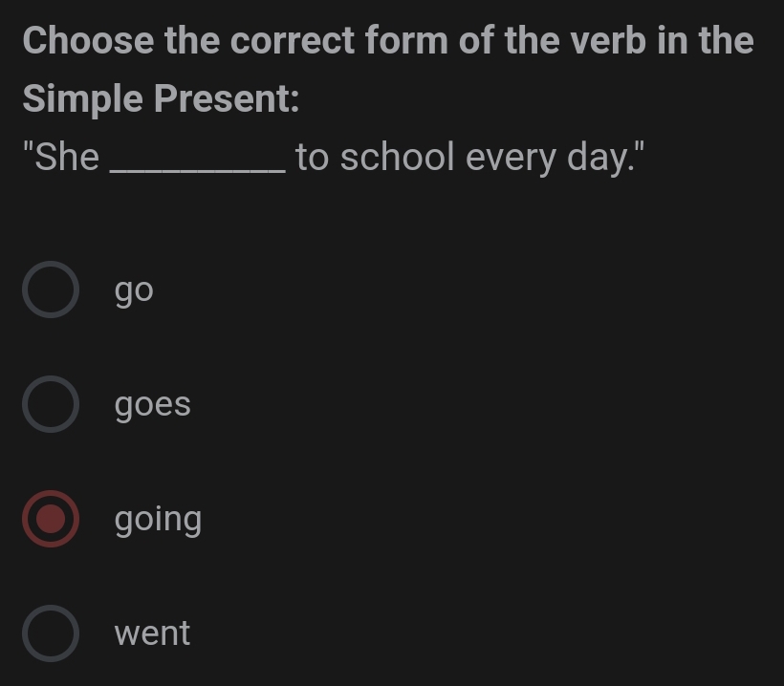Click the 'go' answer label text

point(134,289)
